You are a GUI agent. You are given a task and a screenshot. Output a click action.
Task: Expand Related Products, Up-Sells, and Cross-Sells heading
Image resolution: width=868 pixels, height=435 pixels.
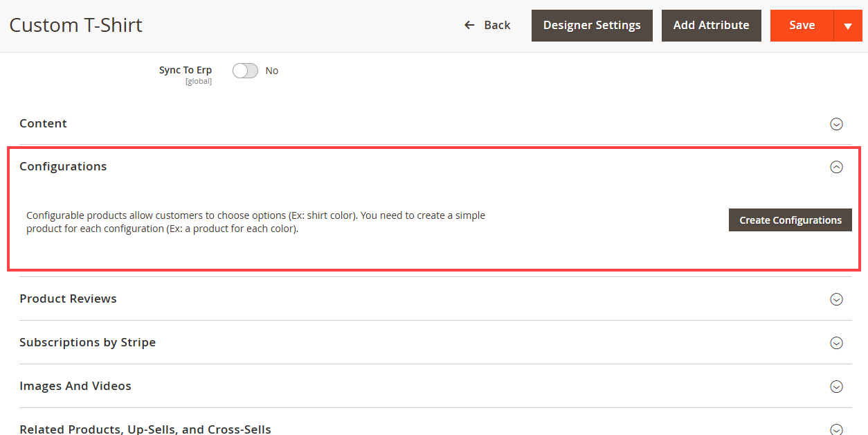coord(145,429)
